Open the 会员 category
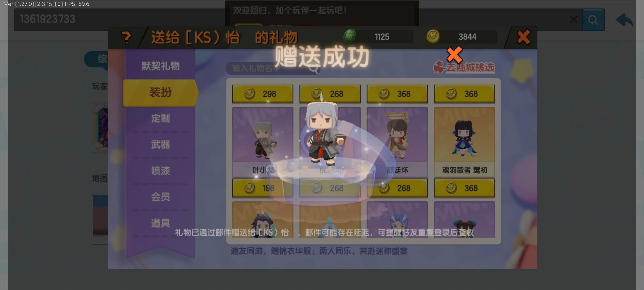The width and height of the screenshot is (644, 290). (x=160, y=197)
